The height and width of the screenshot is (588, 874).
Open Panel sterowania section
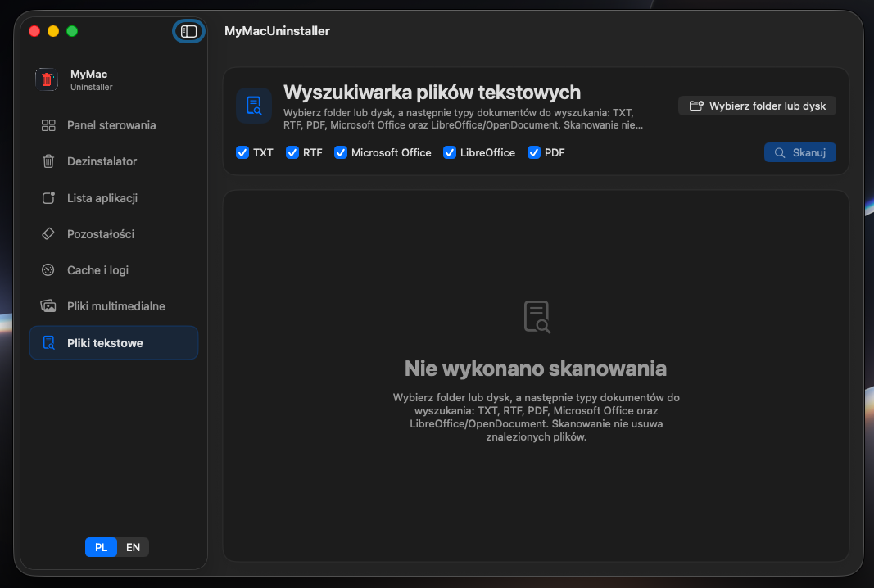pyautogui.click(x=114, y=125)
